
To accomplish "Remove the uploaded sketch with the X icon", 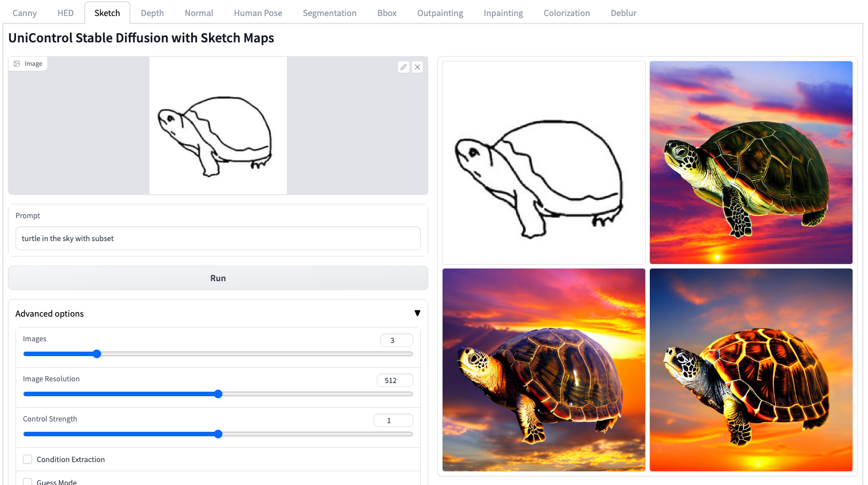I will [417, 67].
